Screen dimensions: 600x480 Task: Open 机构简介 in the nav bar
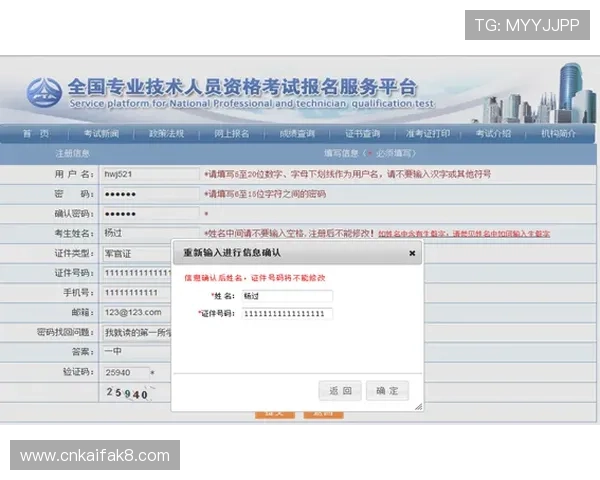tap(559, 134)
